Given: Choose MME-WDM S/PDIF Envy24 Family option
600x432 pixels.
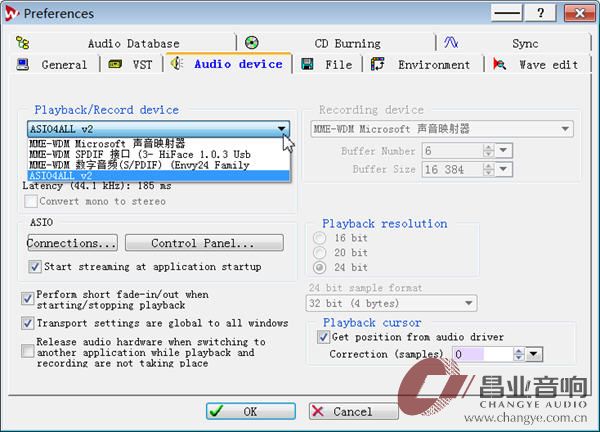Looking at the screenshot, I should pyautogui.click(x=159, y=165).
